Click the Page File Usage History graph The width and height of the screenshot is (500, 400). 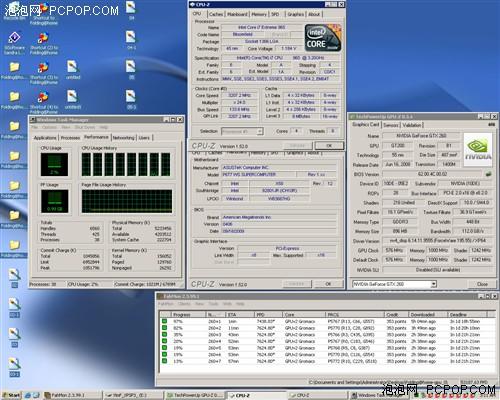(x=127, y=201)
